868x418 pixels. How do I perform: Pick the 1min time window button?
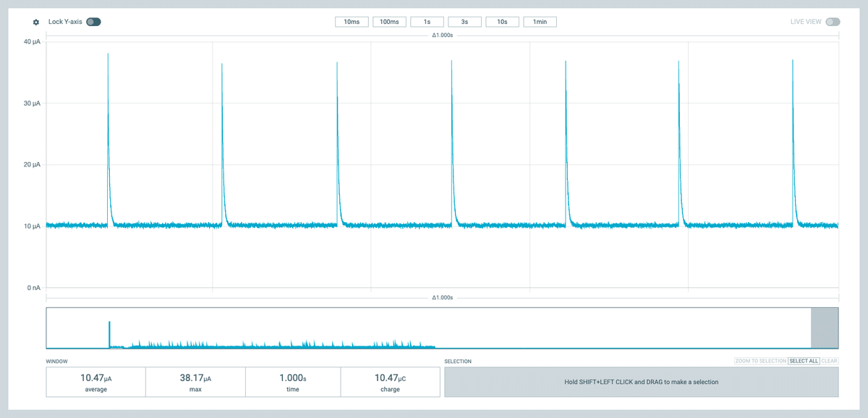(540, 22)
